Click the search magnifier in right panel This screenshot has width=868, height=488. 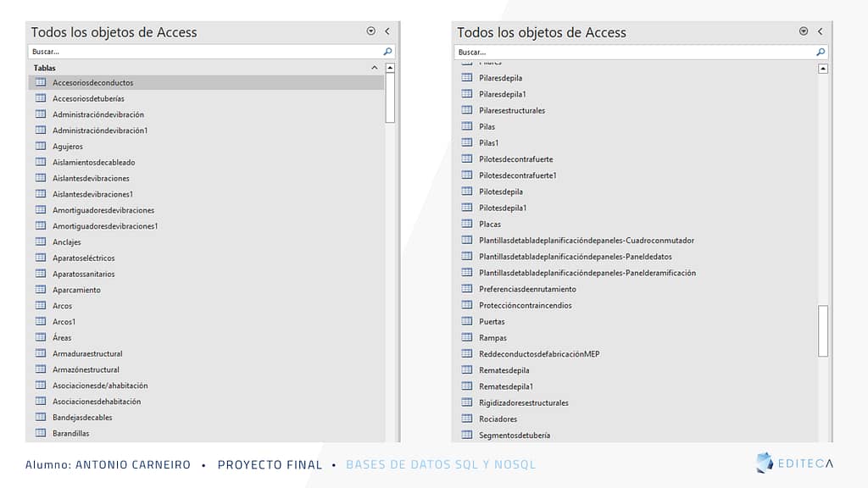[x=821, y=52]
